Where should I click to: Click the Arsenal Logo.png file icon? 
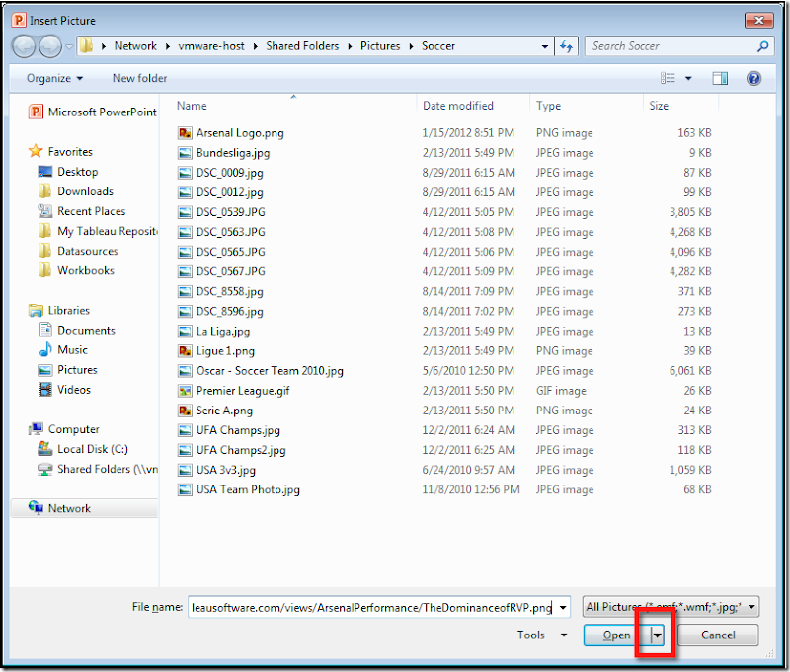pyautogui.click(x=185, y=133)
